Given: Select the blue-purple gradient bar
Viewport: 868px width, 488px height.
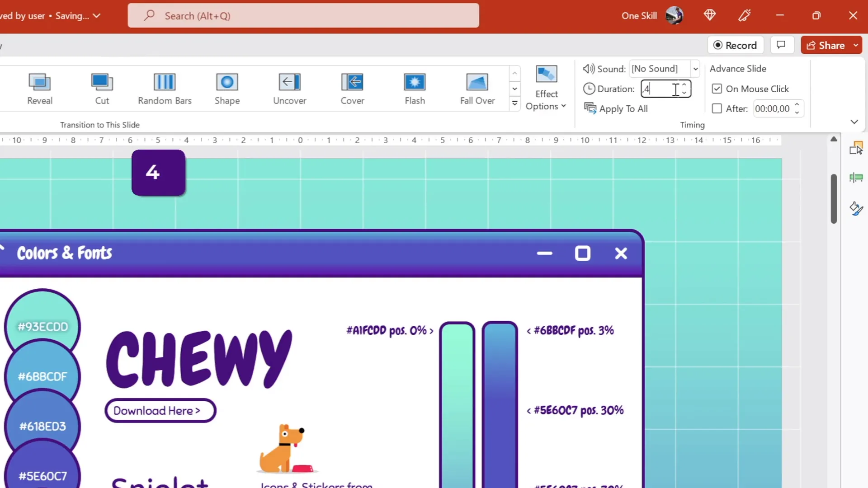Looking at the screenshot, I should pos(500,404).
